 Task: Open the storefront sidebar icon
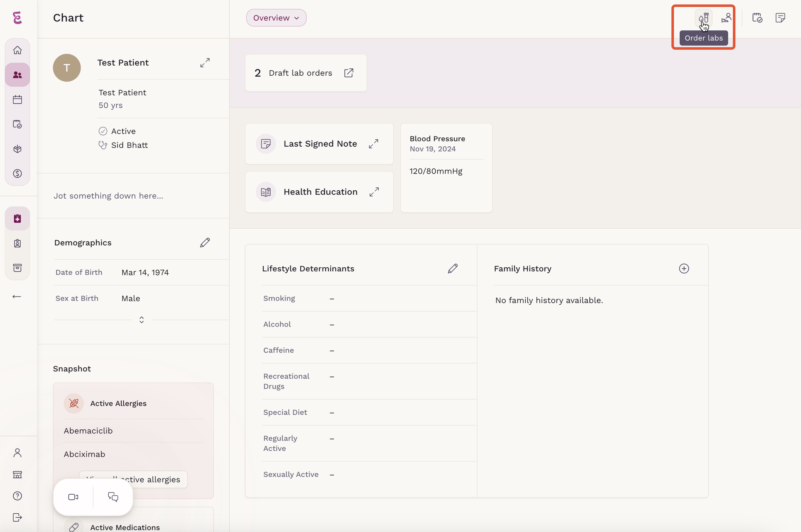click(17, 475)
